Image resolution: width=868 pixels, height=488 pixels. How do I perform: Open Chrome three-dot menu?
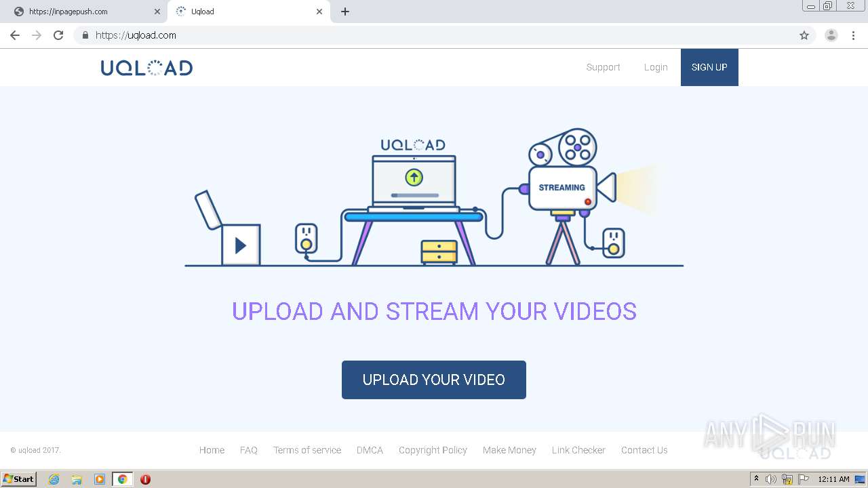(x=853, y=35)
